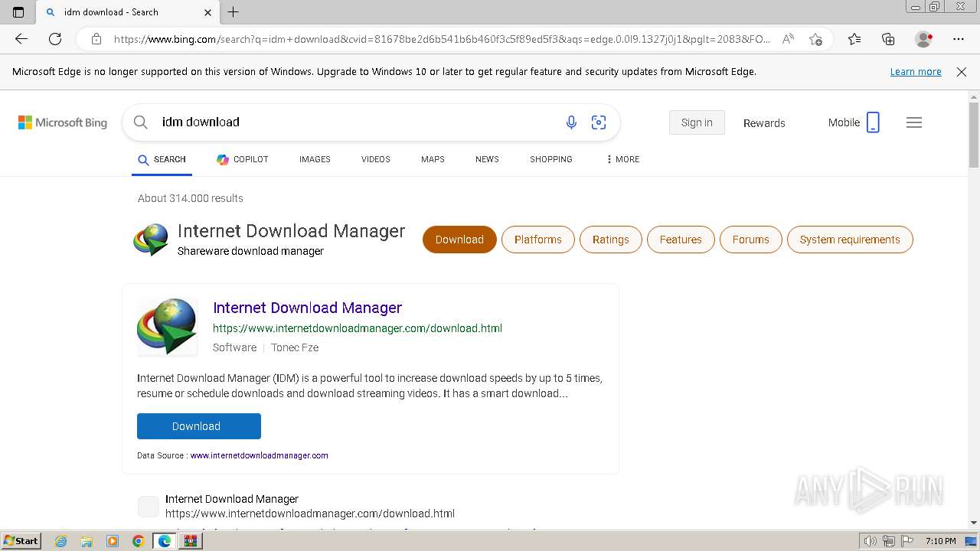This screenshot has width=980, height=551.
Task: Open the Mobile phone icon link
Action: [873, 122]
